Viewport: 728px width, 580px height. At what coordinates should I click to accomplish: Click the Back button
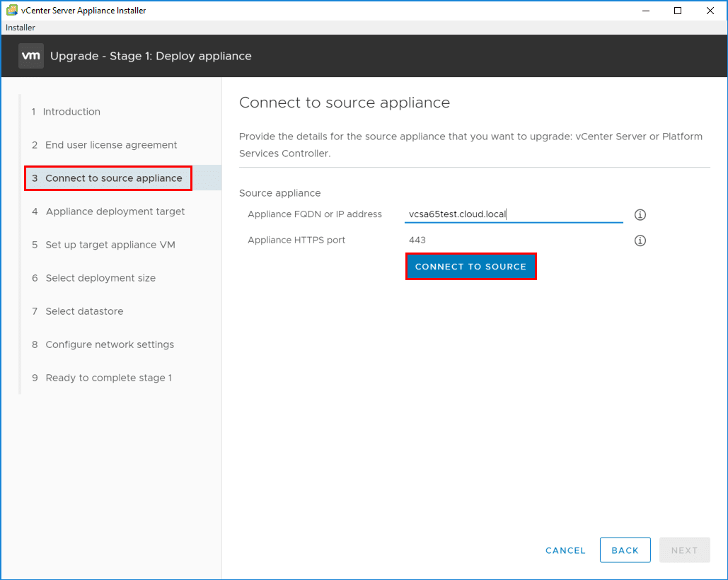click(625, 550)
